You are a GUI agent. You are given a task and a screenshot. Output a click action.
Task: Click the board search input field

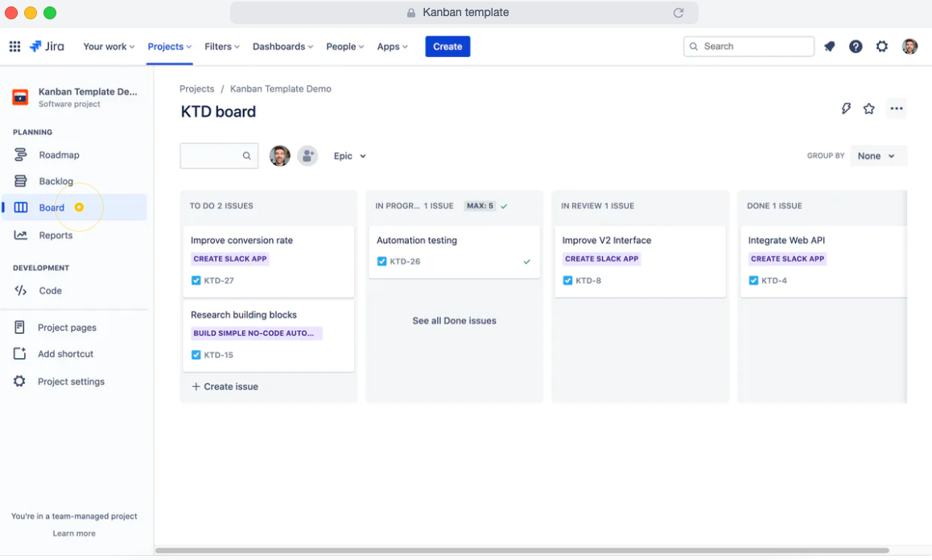click(x=219, y=156)
